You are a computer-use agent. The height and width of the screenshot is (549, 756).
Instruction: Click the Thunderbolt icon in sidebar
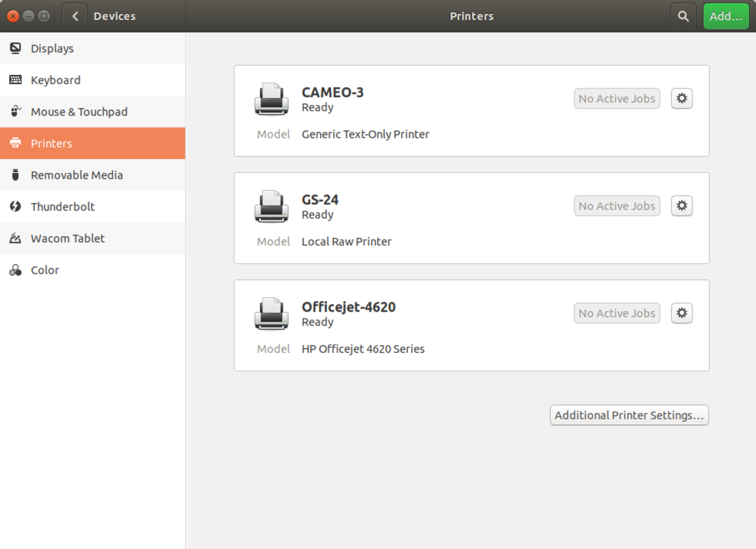(15, 207)
